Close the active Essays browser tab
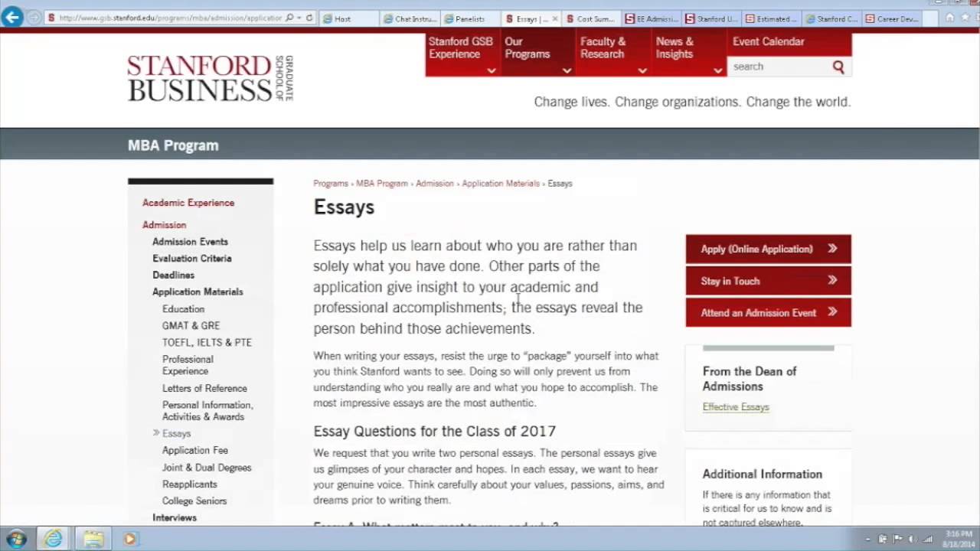This screenshot has height=551, width=980. click(x=554, y=18)
